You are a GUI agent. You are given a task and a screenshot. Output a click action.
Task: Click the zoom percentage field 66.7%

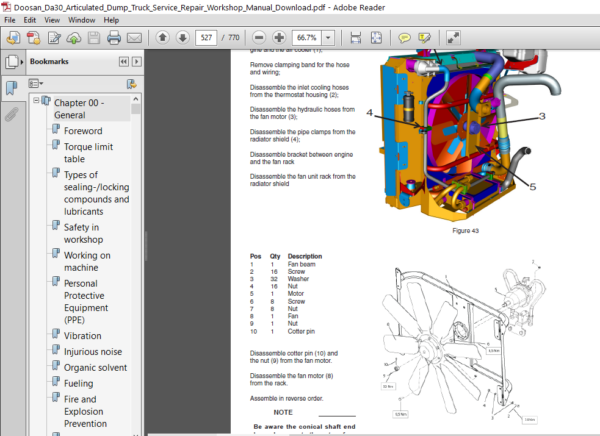click(307, 38)
